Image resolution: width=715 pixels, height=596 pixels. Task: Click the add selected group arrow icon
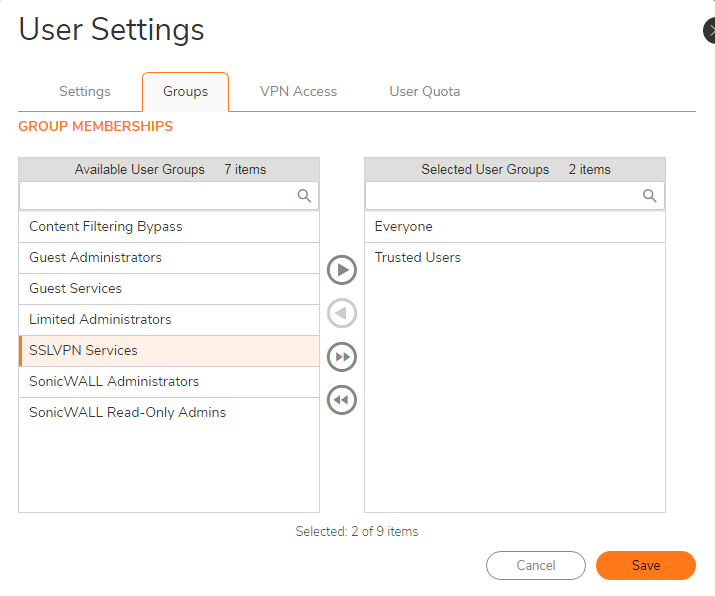[342, 270]
